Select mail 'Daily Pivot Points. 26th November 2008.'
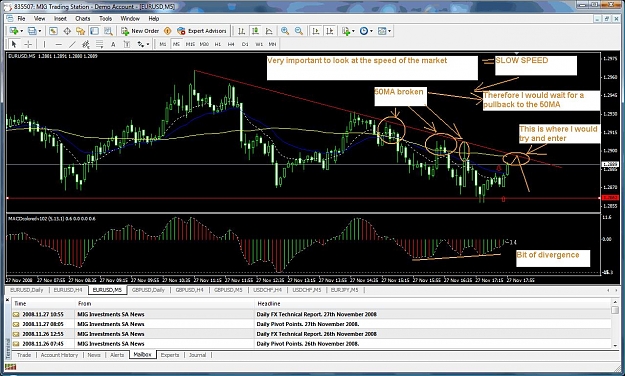 click(312, 344)
